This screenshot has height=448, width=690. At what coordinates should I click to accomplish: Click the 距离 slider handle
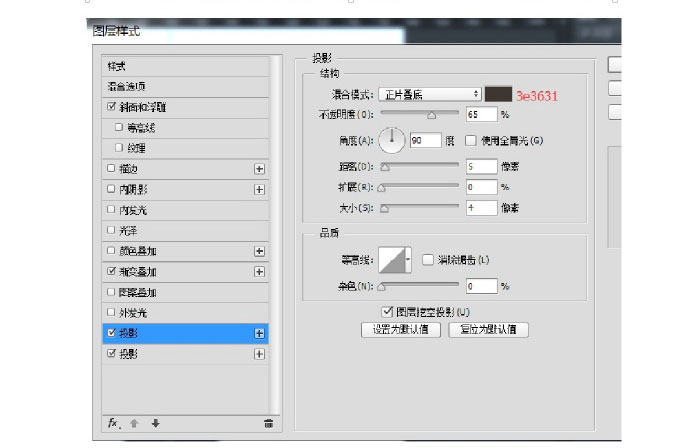(385, 167)
